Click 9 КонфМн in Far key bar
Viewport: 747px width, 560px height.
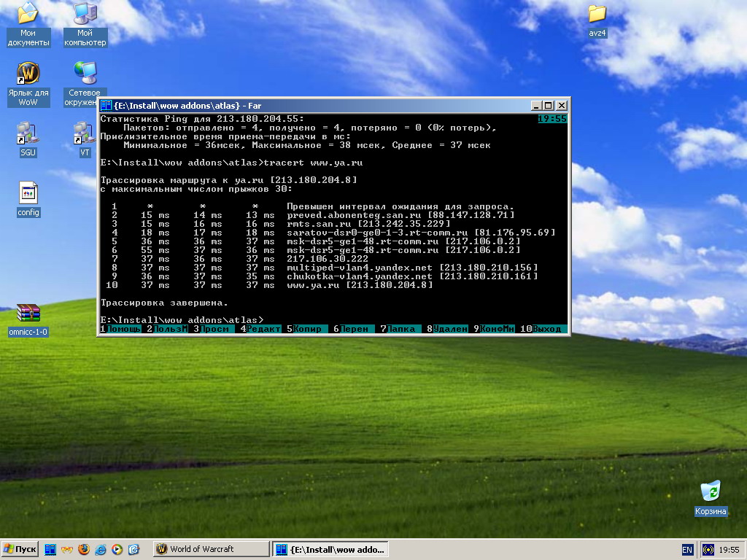(494, 329)
